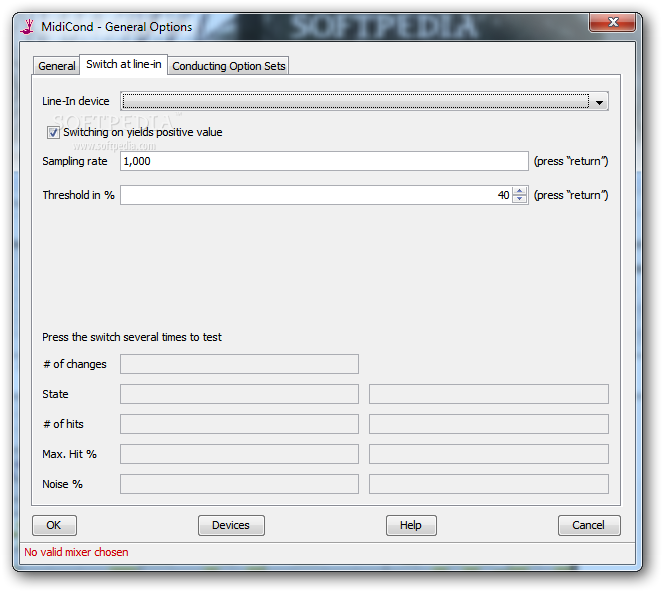
Task: Click the second State field
Action: pyautogui.click(x=489, y=394)
